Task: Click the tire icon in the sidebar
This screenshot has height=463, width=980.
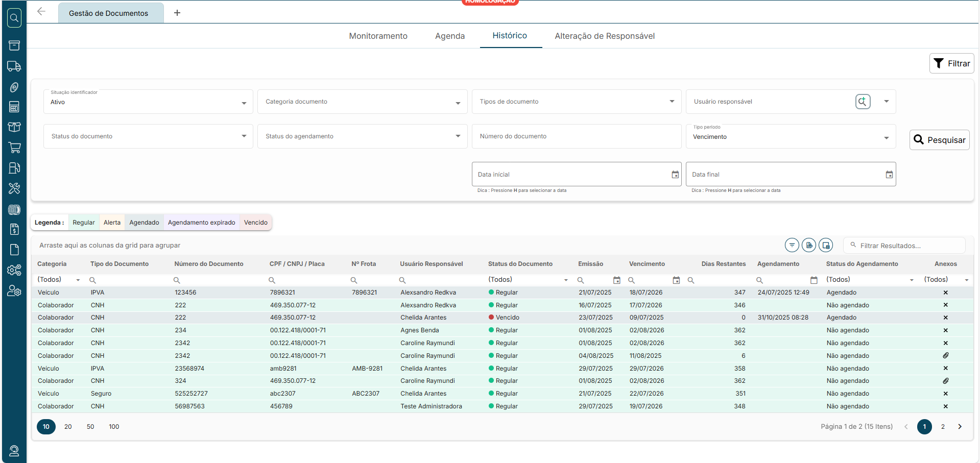Action: click(14, 209)
